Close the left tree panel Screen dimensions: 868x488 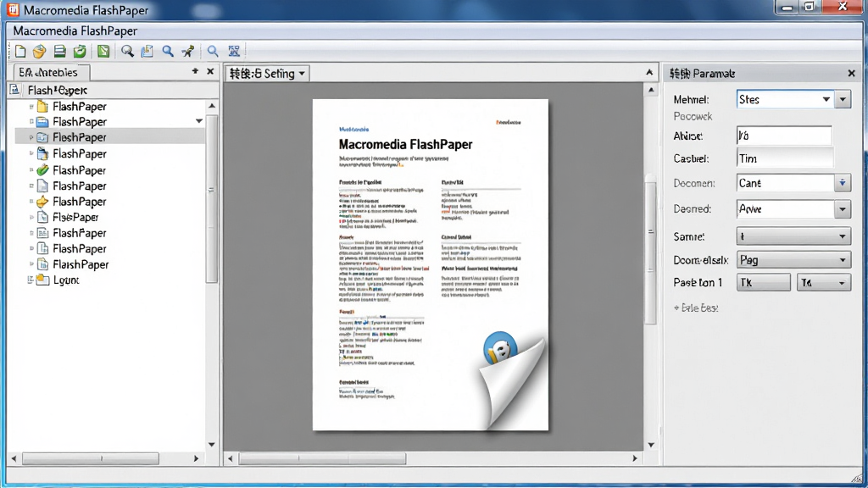coord(210,71)
